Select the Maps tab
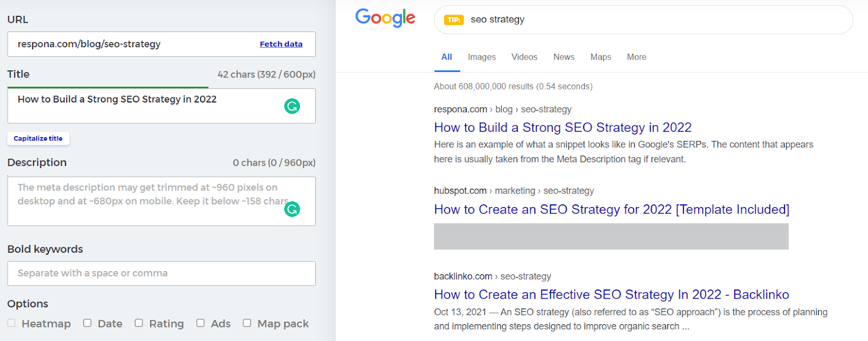 601,57
